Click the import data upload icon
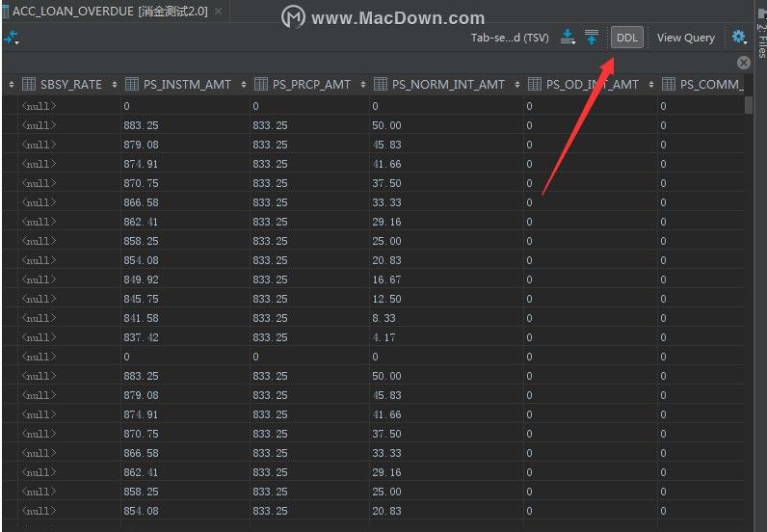Image resolution: width=767 pixels, height=532 pixels. coord(592,38)
